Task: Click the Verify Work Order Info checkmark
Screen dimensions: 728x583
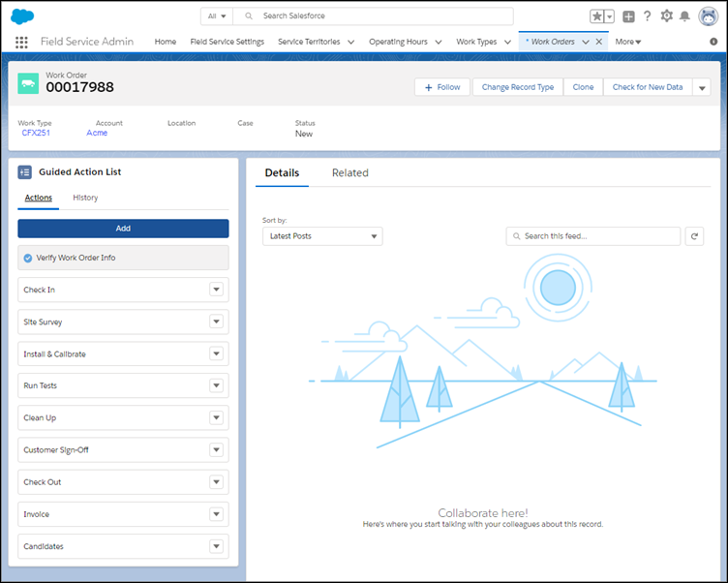Action: pos(28,258)
